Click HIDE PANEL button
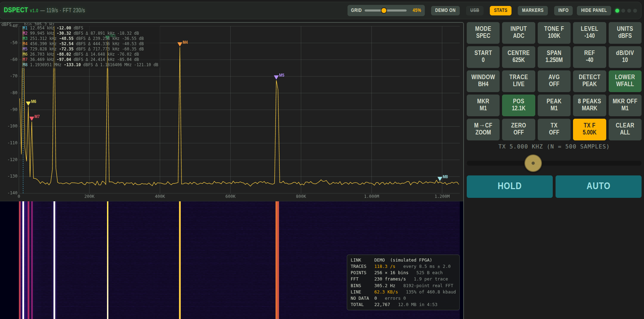Screen dimensions: 644x319 pyautogui.click(x=594, y=11)
